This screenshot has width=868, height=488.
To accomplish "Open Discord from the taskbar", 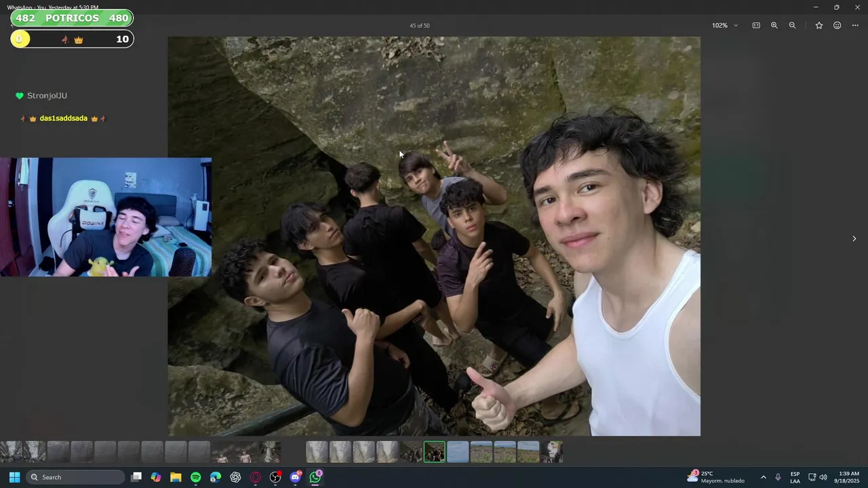I will click(x=295, y=477).
